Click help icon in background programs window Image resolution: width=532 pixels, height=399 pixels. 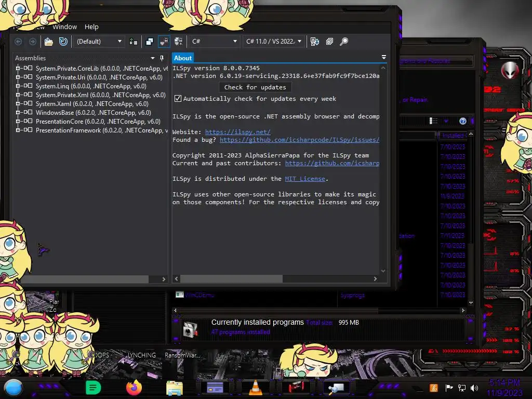[x=462, y=121]
